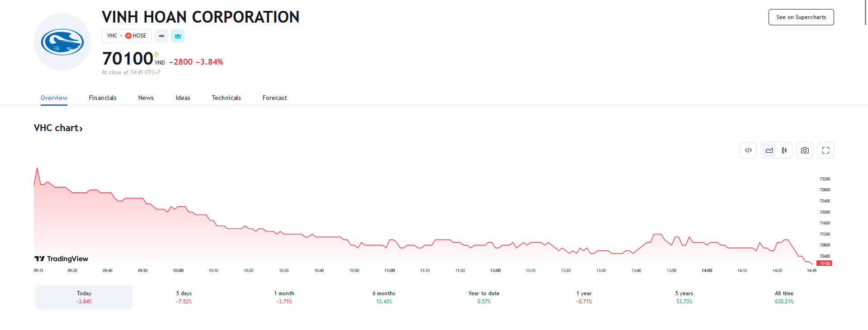
Task: Click the 72000 price axis label
Action: pos(825,212)
